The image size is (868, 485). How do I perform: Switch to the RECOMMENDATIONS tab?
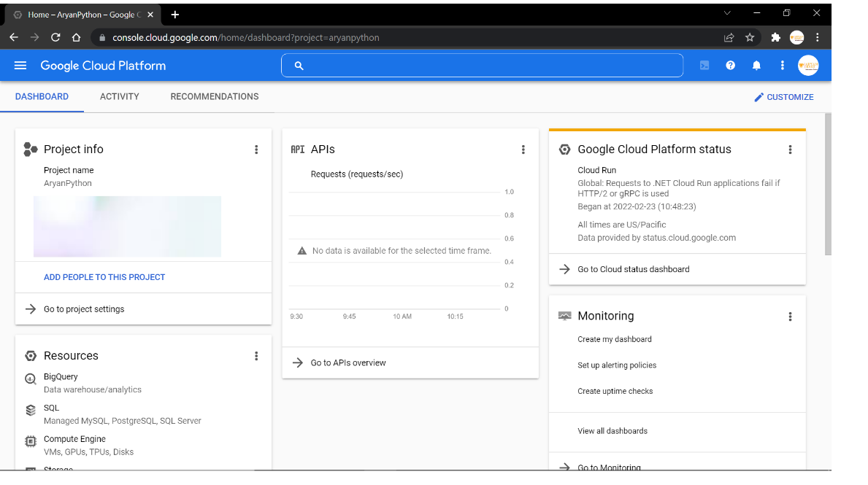pyautogui.click(x=214, y=96)
